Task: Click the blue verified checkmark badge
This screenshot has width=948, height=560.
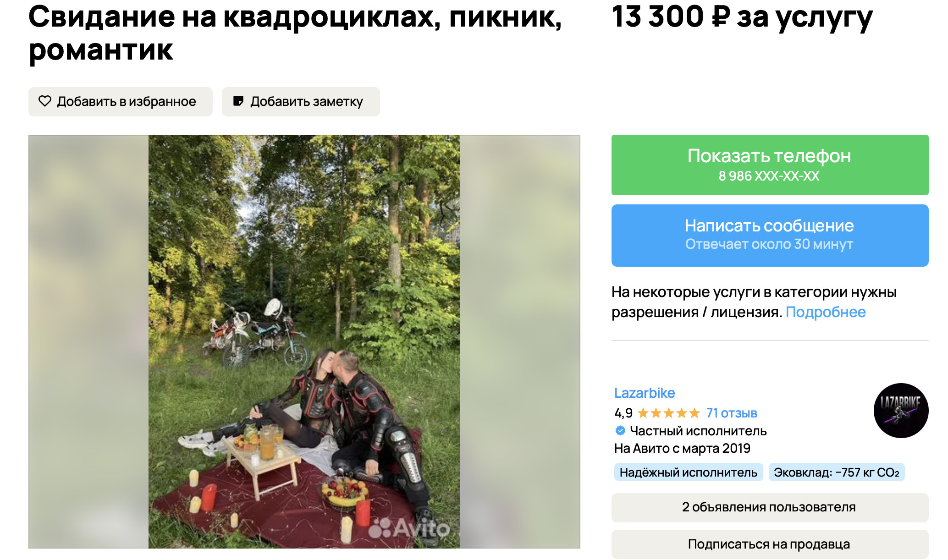Action: click(620, 431)
